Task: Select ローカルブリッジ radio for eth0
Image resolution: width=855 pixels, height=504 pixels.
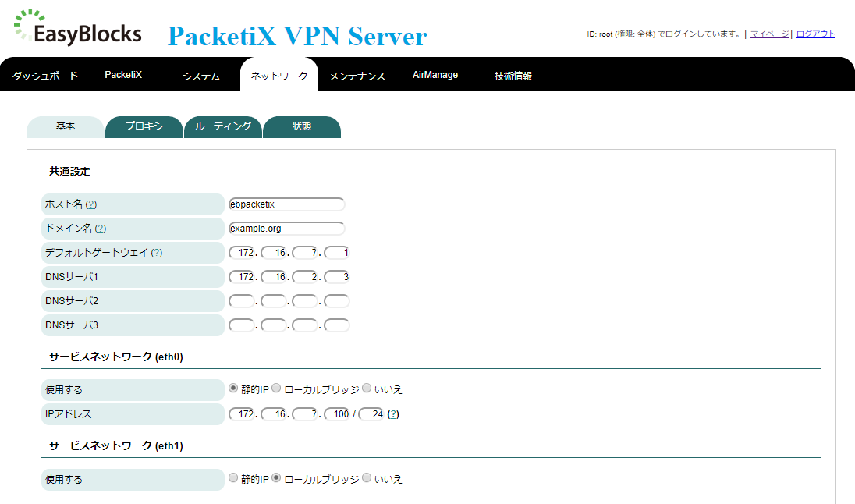Action: point(276,389)
